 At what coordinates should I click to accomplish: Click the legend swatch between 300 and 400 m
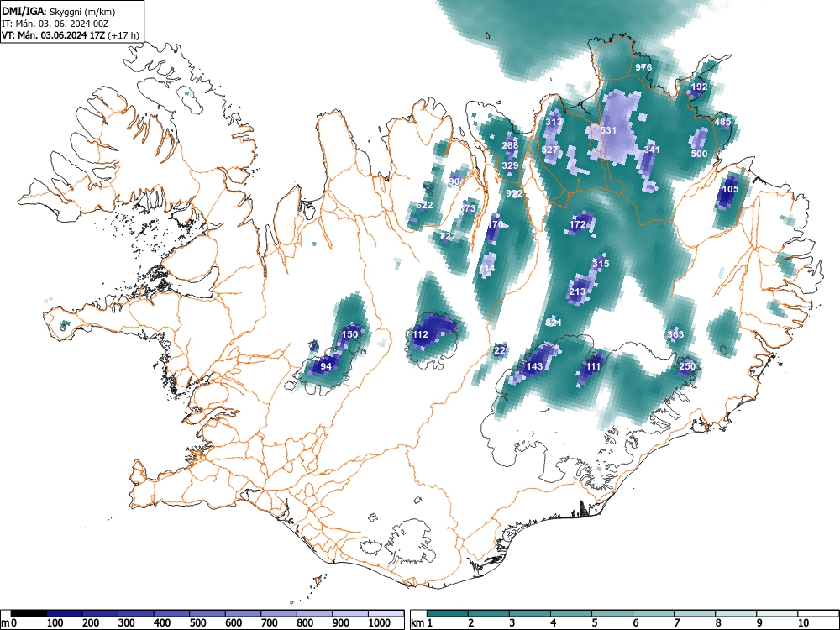[136, 613]
